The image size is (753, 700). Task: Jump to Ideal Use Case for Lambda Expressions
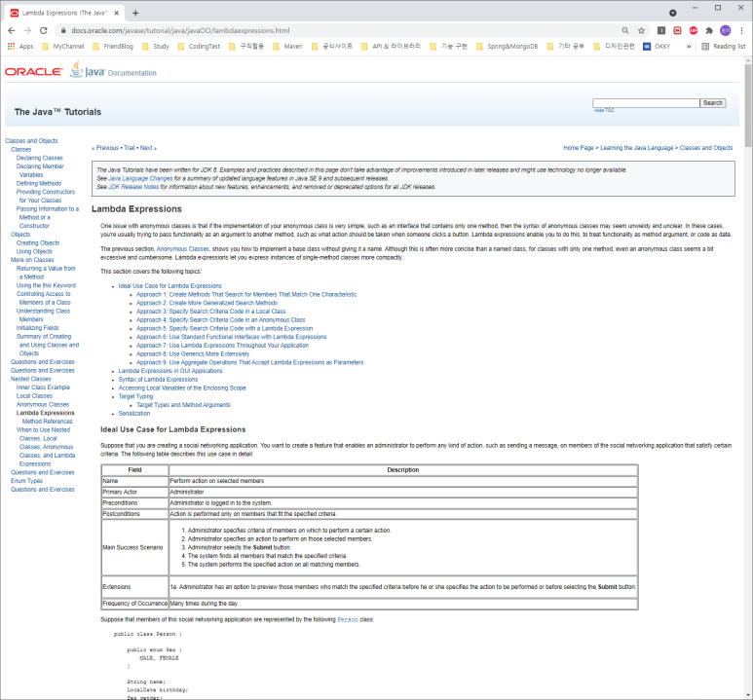pyautogui.click(x=170, y=285)
